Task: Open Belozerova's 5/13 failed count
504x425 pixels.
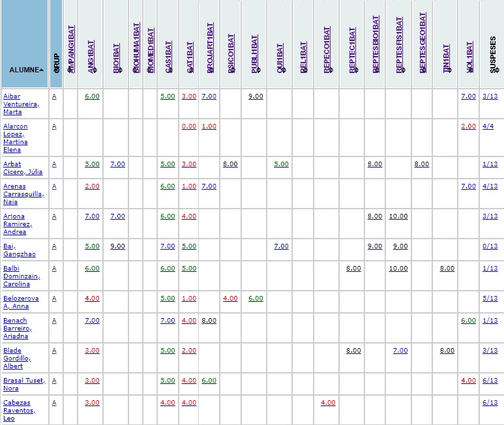Action: point(490,299)
